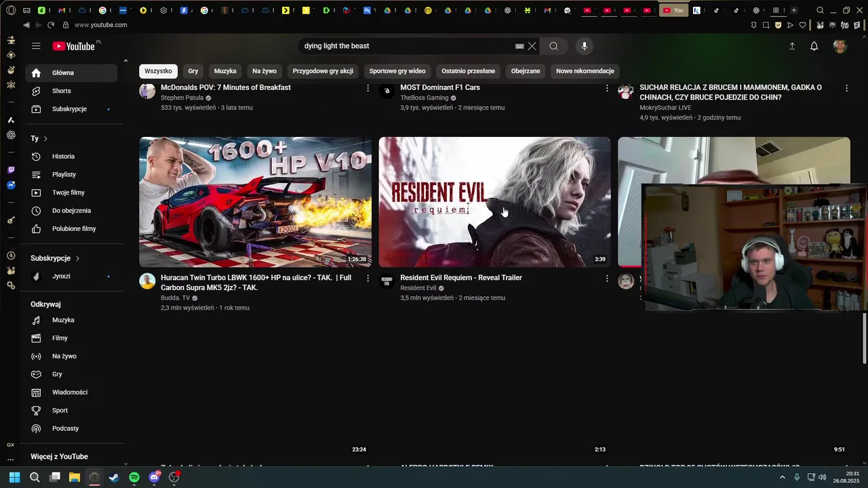Browse Na żywo in the sidebar Odkrywaj

[x=71, y=357]
